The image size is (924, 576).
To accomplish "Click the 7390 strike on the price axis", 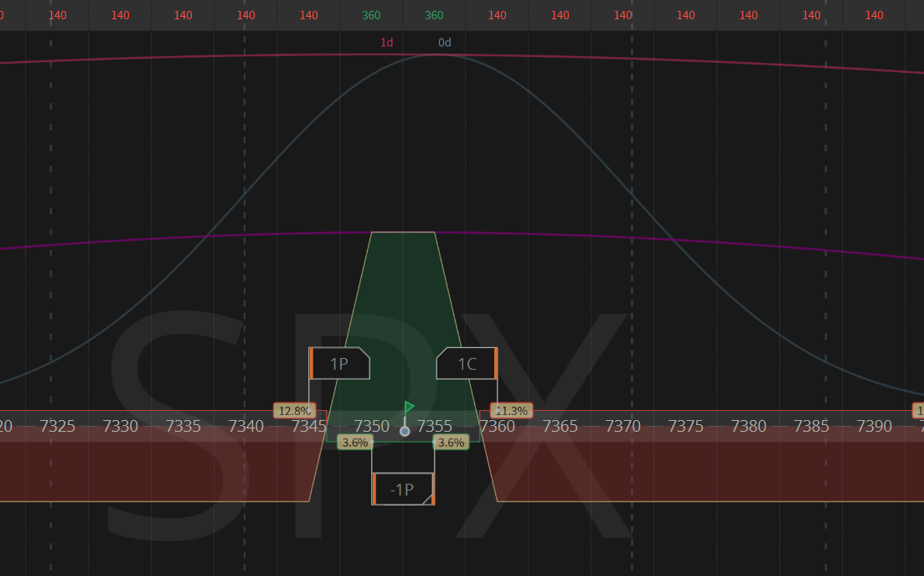I will (874, 426).
